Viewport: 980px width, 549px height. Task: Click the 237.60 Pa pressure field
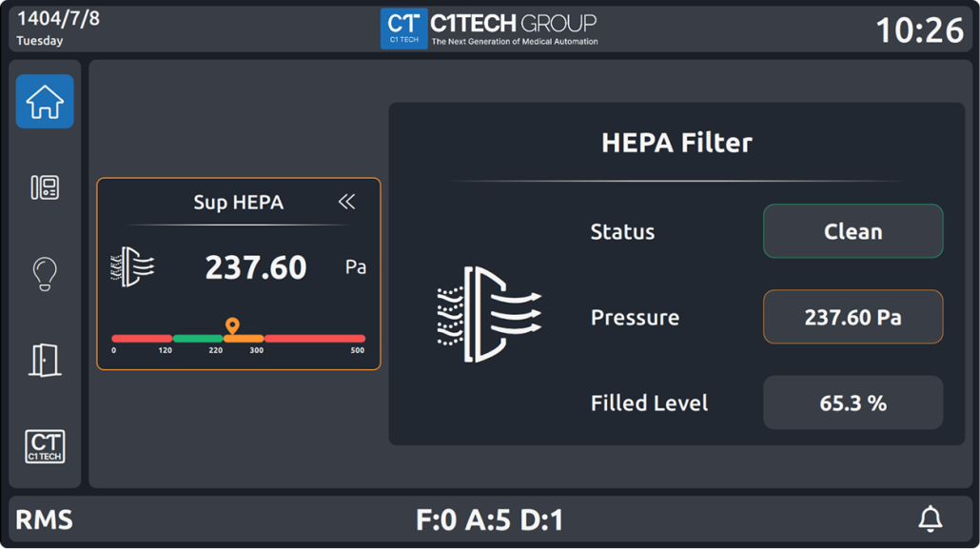[x=853, y=317]
